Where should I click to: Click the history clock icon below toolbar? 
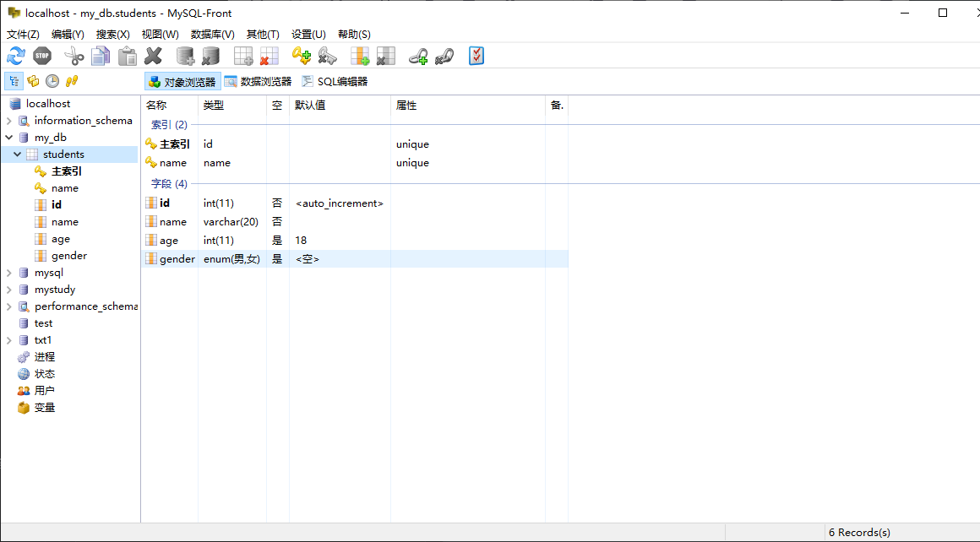(52, 80)
